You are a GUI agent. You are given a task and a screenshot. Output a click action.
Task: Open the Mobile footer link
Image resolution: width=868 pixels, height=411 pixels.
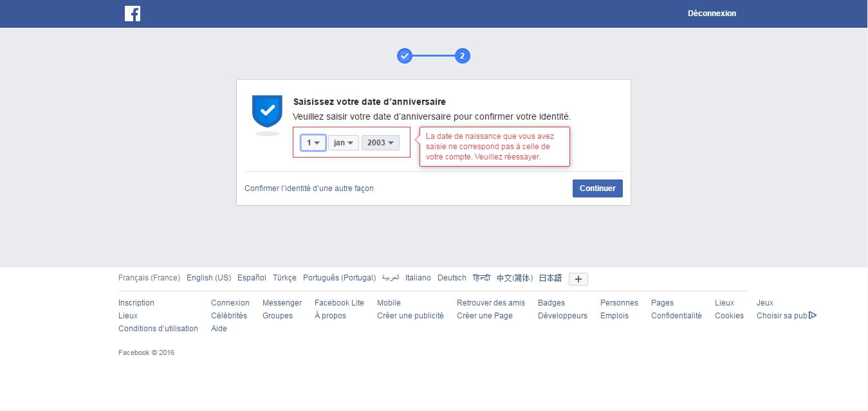(x=389, y=303)
